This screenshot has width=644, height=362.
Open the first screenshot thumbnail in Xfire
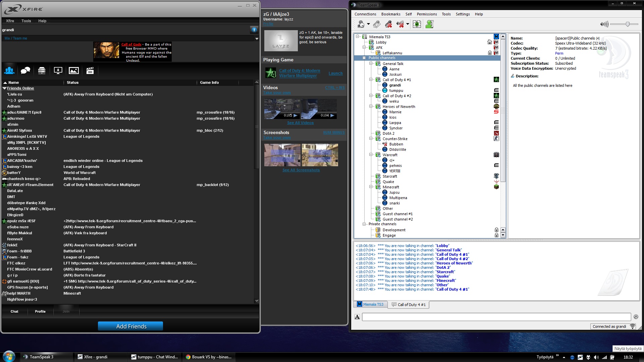tap(282, 155)
